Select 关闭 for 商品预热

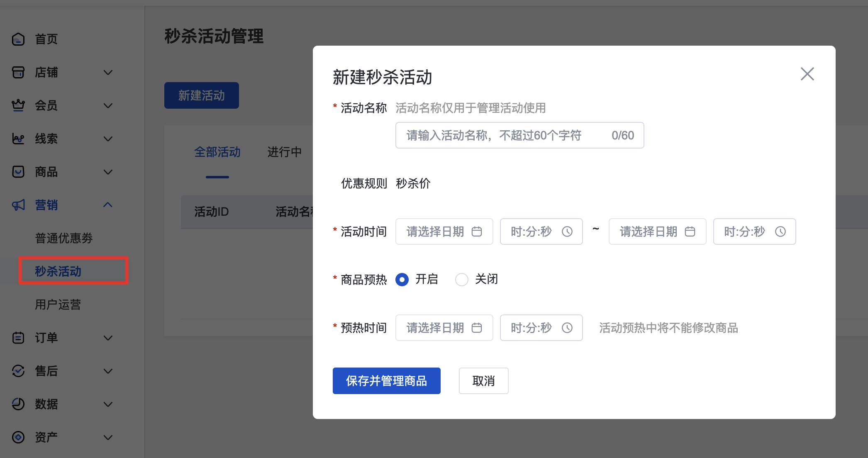click(462, 280)
